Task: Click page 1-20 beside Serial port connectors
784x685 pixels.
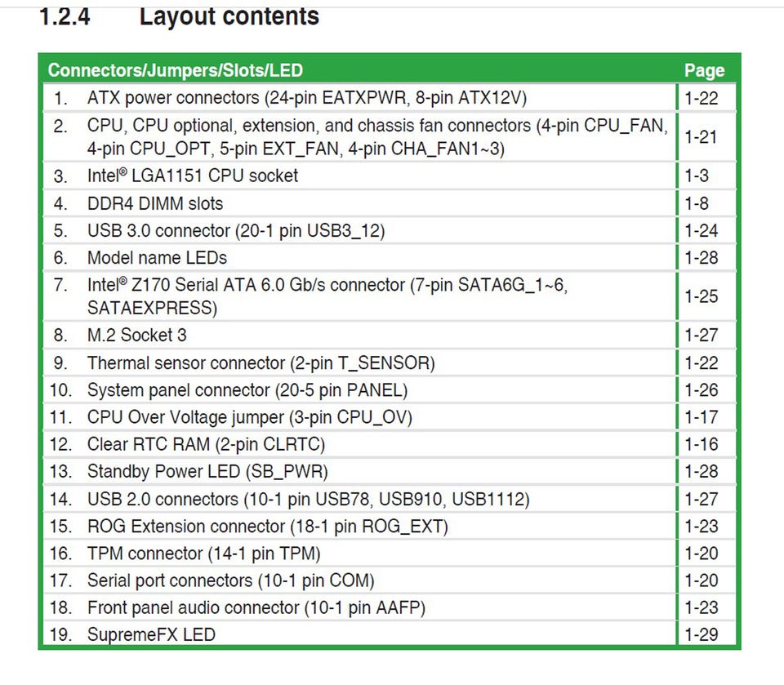Action: click(x=701, y=580)
